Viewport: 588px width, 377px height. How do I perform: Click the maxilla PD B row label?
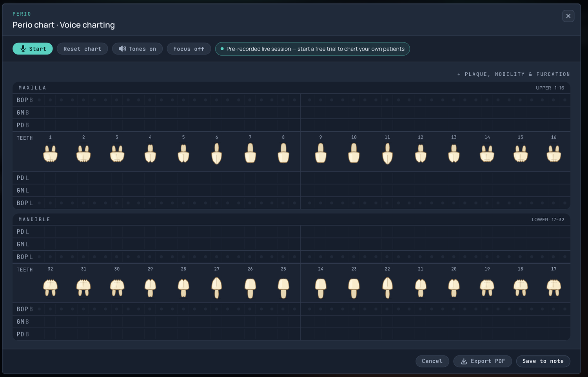[x=23, y=125]
